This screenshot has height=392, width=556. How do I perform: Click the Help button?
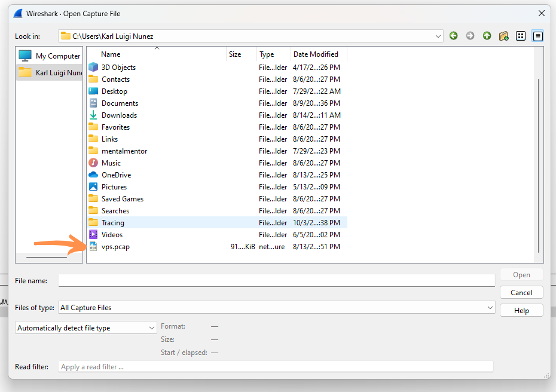pyautogui.click(x=521, y=311)
